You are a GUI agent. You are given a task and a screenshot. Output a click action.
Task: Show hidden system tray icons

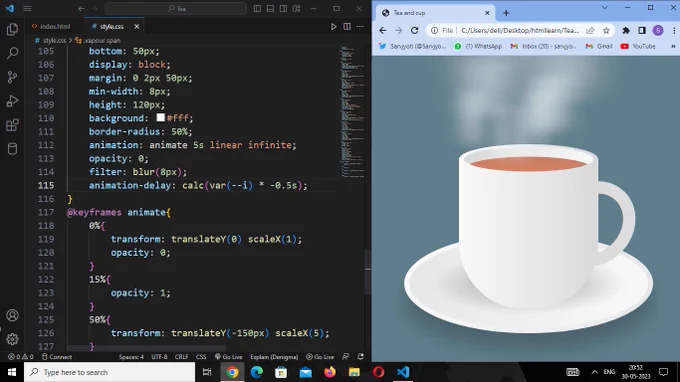point(595,372)
